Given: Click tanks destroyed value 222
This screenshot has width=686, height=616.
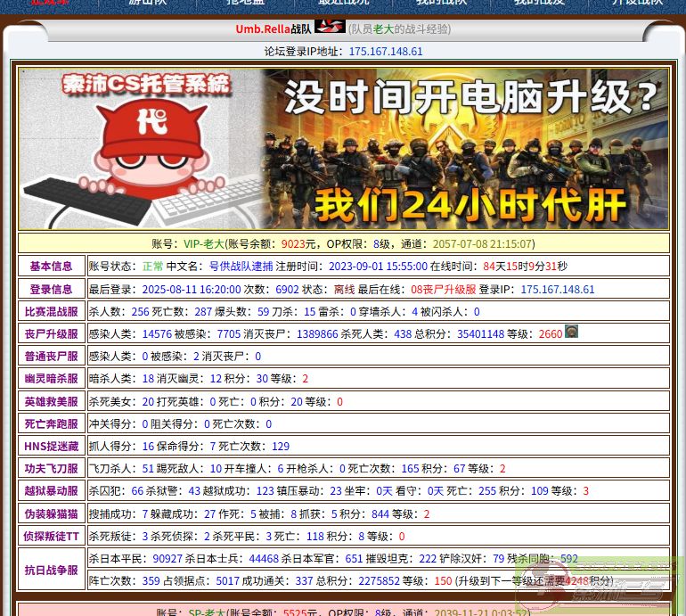Looking at the screenshot, I should tap(428, 559).
